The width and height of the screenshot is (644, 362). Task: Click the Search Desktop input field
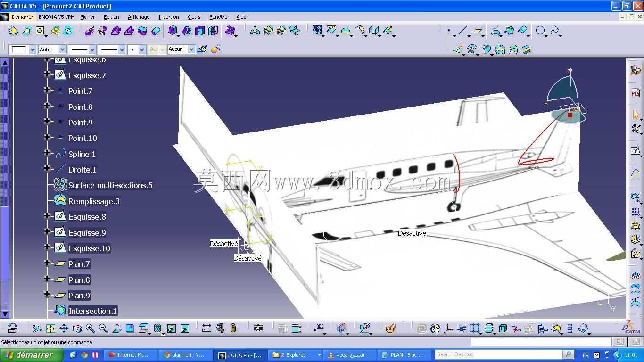[x=498, y=355]
